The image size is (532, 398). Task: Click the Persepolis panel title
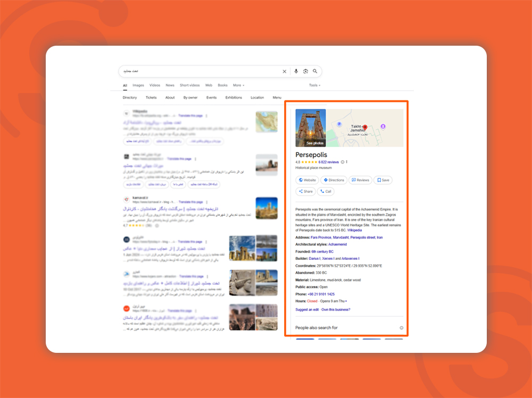(x=311, y=155)
